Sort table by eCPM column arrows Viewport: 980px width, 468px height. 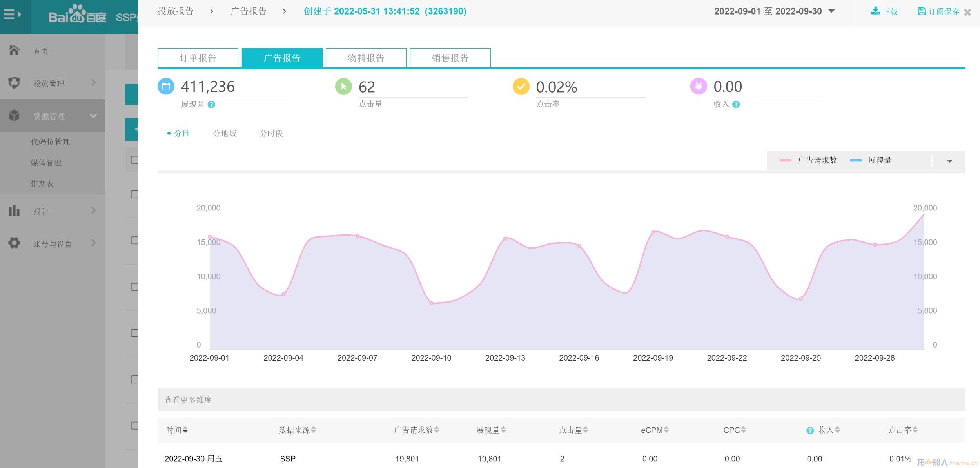pos(666,430)
